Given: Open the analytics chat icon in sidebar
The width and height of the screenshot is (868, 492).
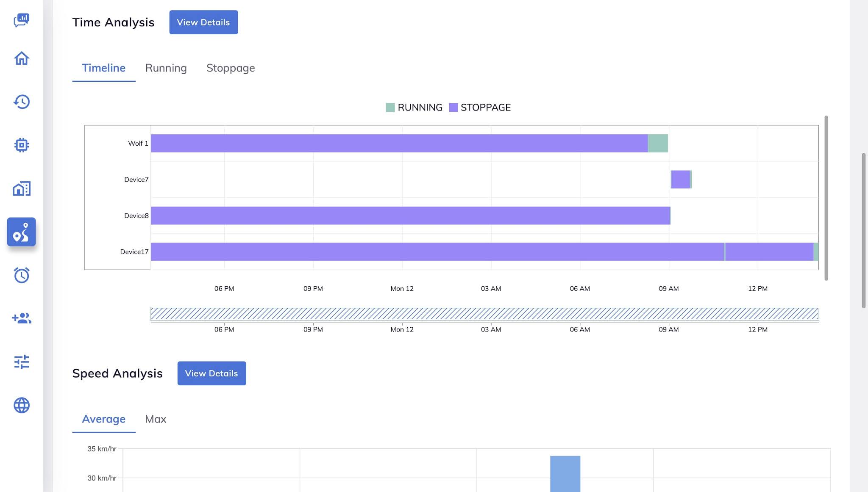Looking at the screenshot, I should 21,20.
